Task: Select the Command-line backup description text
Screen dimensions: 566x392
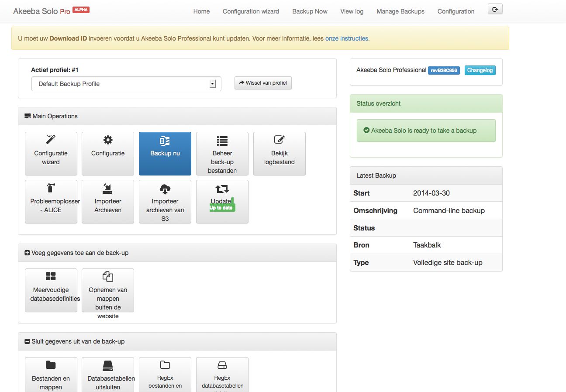Action: [449, 210]
